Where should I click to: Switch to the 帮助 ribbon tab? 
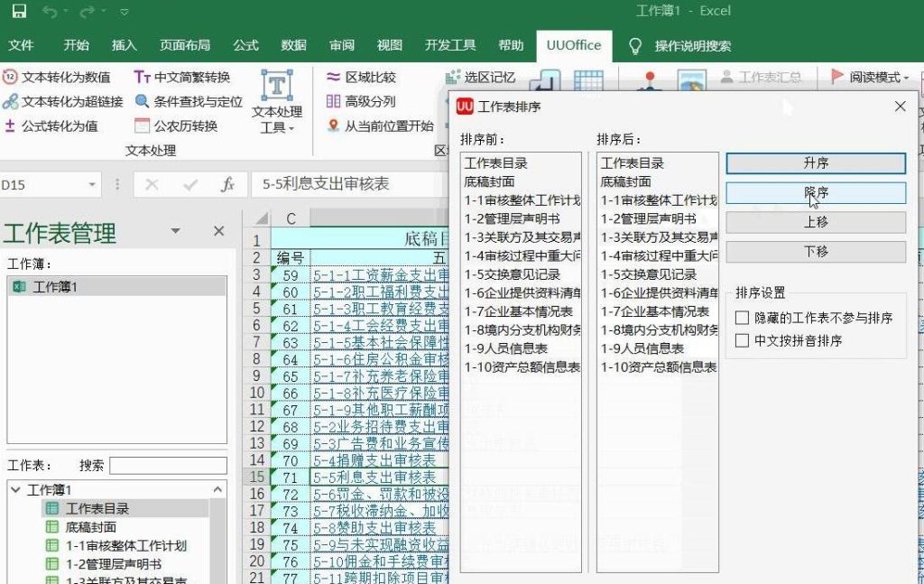pos(511,45)
